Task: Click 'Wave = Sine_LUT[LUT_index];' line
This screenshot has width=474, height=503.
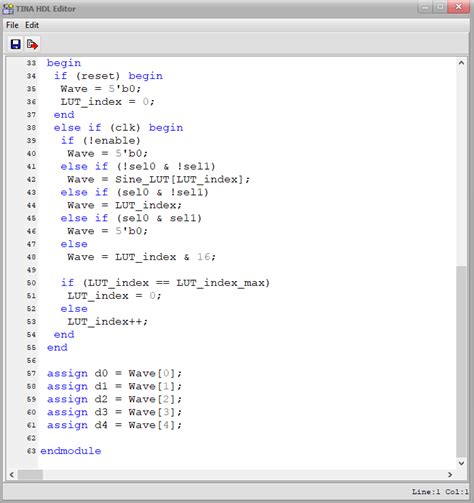Action: tap(158, 179)
